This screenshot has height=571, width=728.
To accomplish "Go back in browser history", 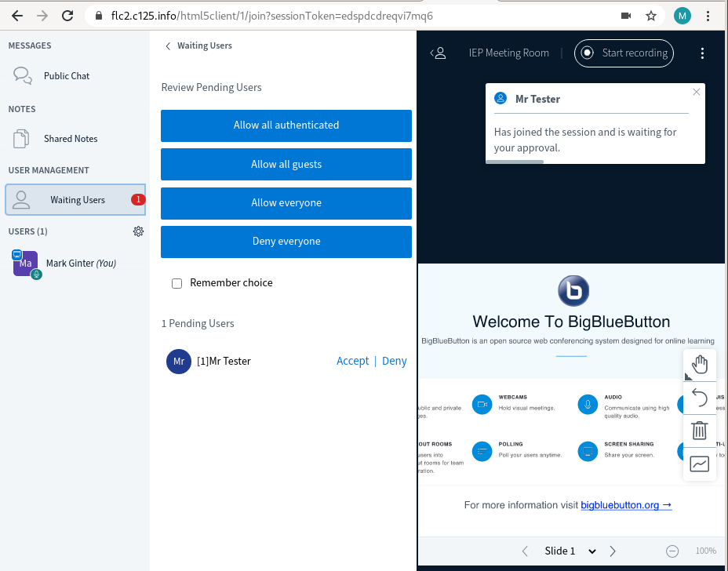I will pos(17,16).
